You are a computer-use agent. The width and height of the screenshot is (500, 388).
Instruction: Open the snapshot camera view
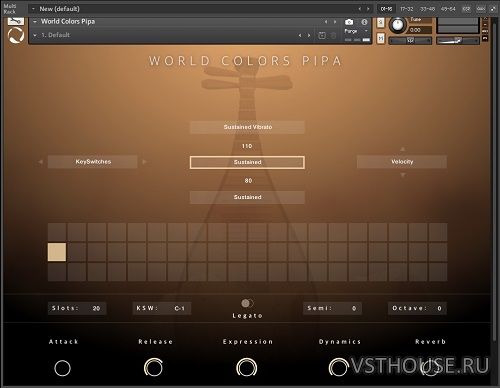(349, 22)
